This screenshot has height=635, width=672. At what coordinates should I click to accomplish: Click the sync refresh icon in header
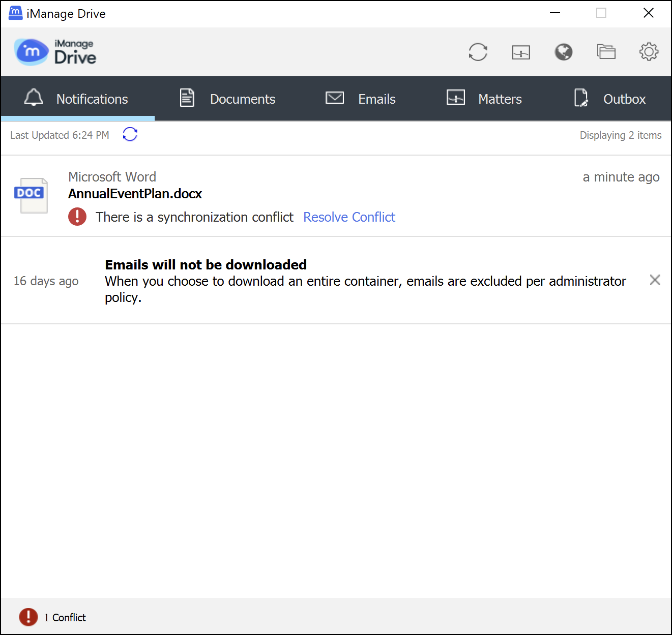pyautogui.click(x=478, y=52)
